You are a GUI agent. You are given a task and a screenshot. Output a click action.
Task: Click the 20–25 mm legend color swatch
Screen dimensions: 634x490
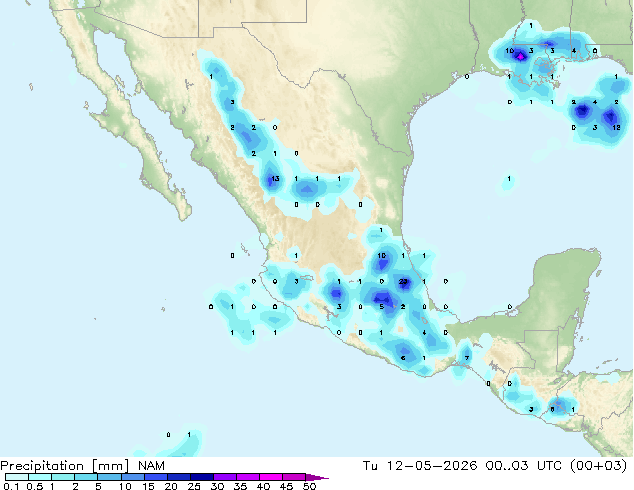178,477
